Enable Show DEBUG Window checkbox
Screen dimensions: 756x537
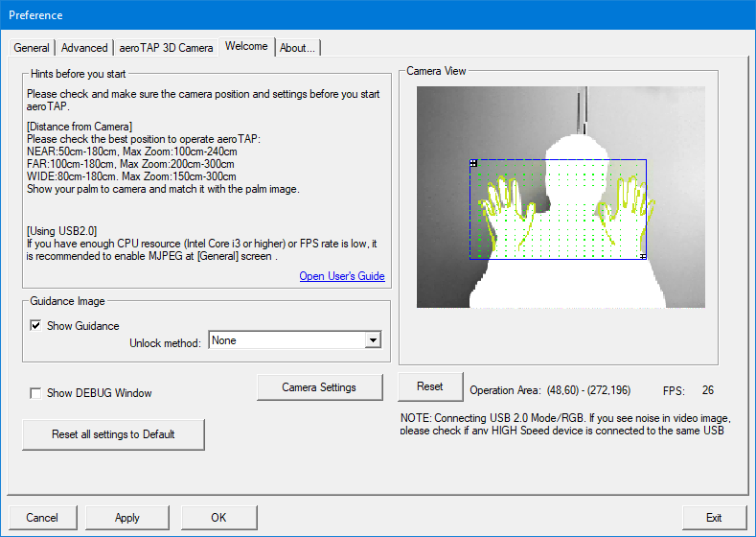point(35,393)
